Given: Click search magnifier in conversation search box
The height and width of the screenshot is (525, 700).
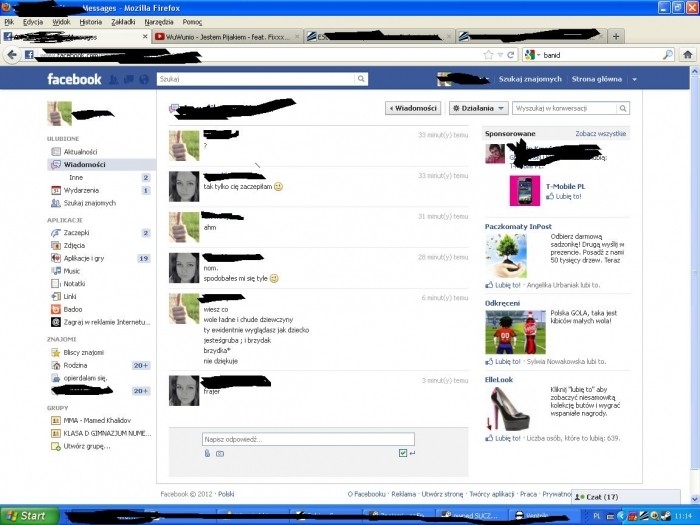Looking at the screenshot, I should (x=623, y=108).
